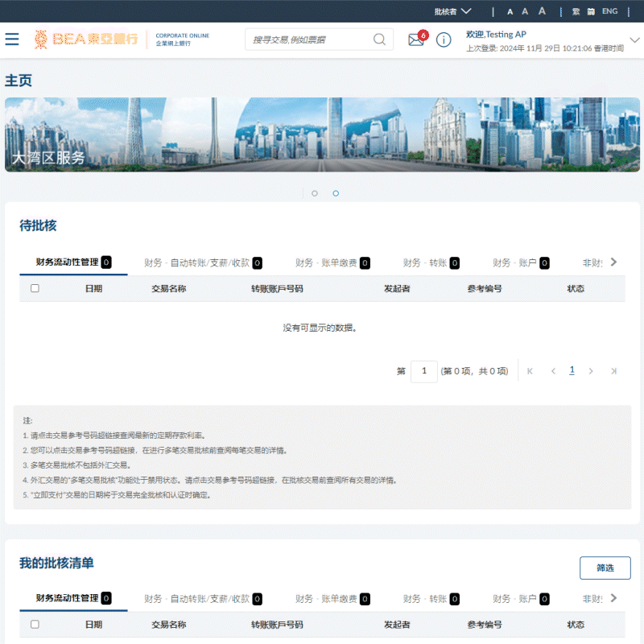Screen dimensions: 644x644
Task: Open the hamburger navigation menu
Action: pyautogui.click(x=12, y=39)
